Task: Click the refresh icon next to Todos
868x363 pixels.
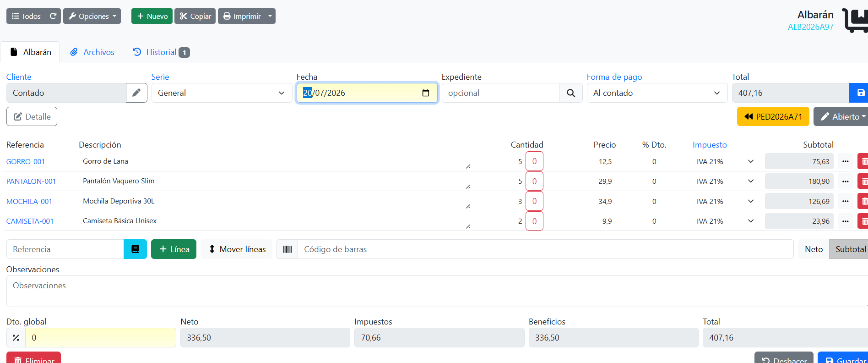Action: pos(53,16)
